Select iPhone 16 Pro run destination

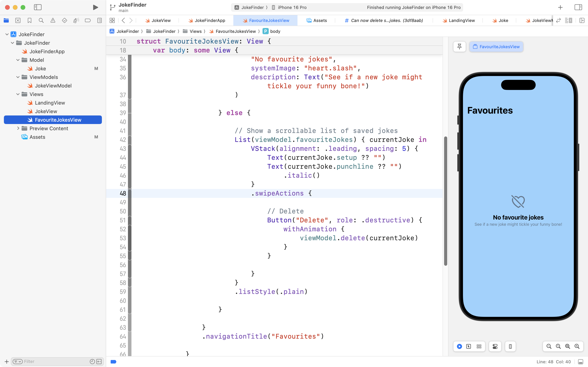pyautogui.click(x=292, y=7)
